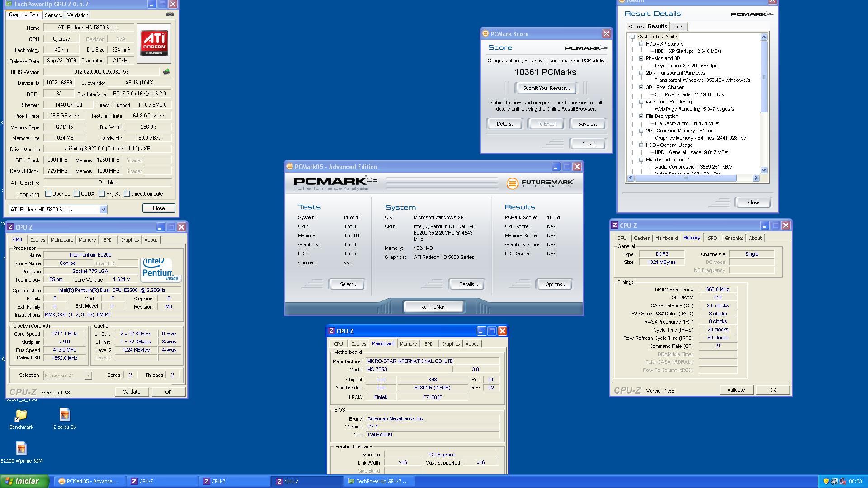
Task: Open the About tab in CPU-Z processor window
Action: (151, 240)
